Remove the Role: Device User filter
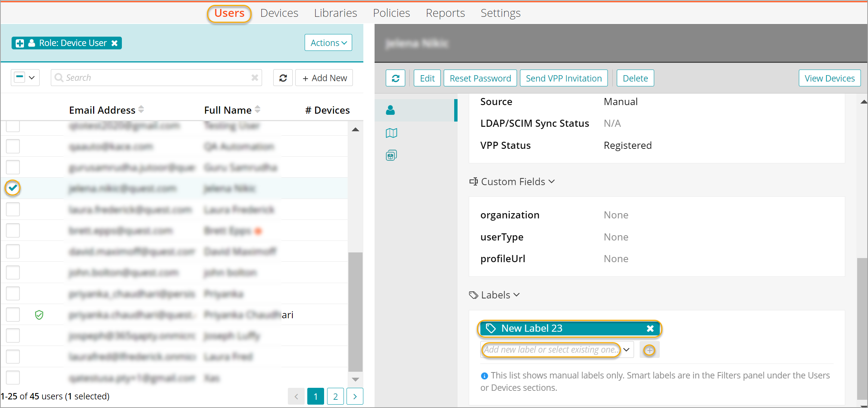The height and width of the screenshot is (408, 868). (114, 43)
